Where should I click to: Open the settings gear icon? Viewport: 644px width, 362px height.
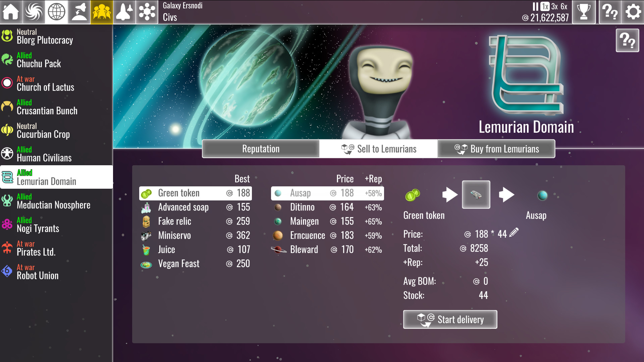pyautogui.click(x=633, y=12)
